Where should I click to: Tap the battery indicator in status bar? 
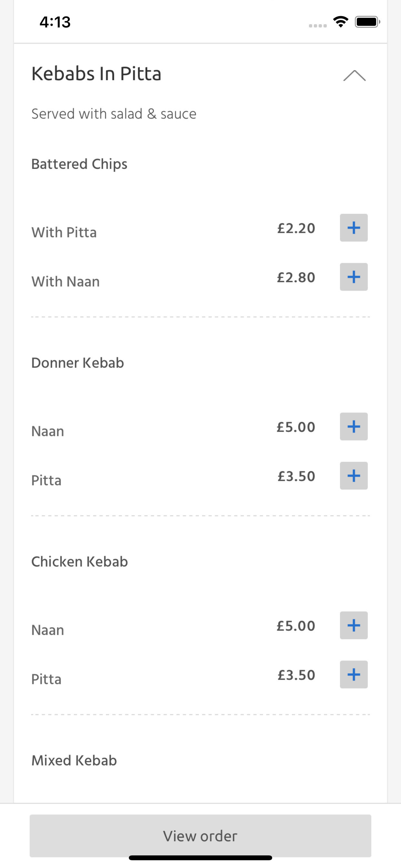[367, 22]
